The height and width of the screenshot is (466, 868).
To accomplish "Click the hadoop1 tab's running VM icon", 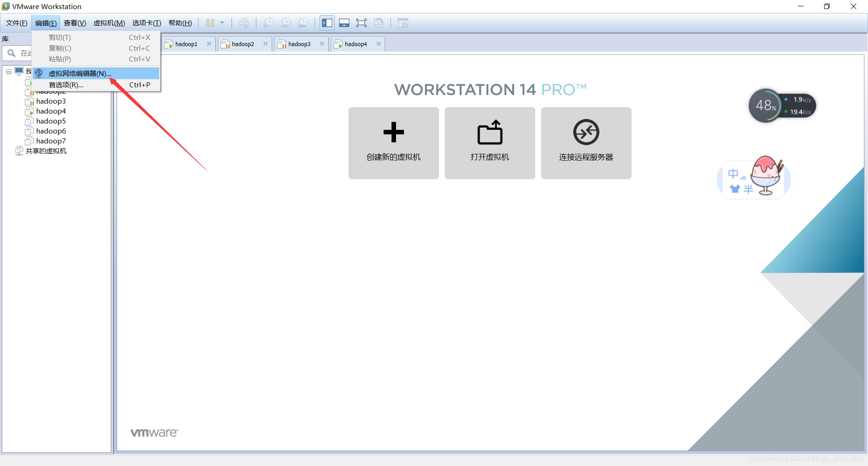I will pos(169,44).
